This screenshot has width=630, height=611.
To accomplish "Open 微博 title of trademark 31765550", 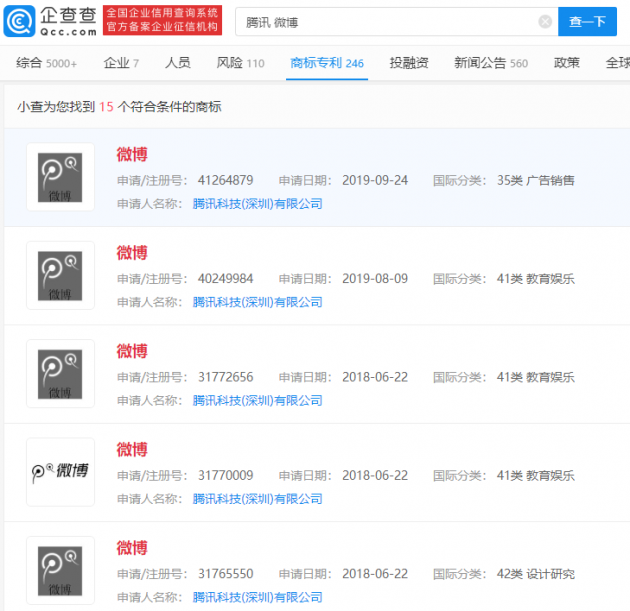I will pos(132,548).
